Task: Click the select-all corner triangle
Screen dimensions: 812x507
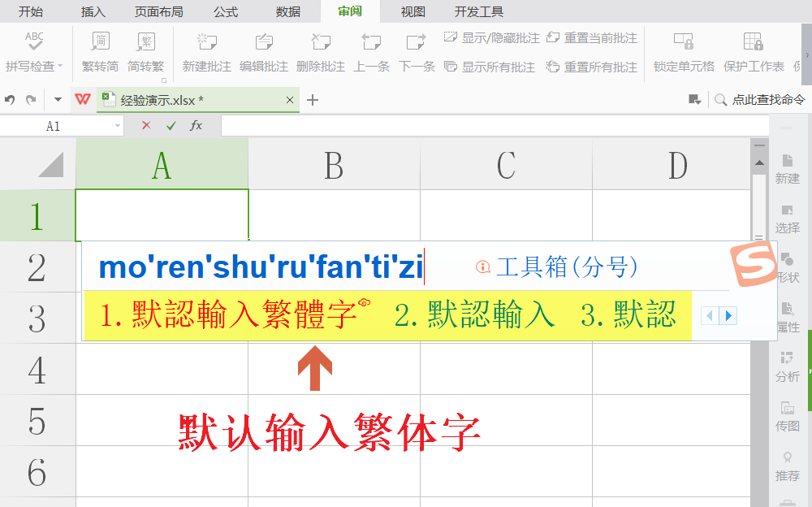Action: tap(50, 165)
